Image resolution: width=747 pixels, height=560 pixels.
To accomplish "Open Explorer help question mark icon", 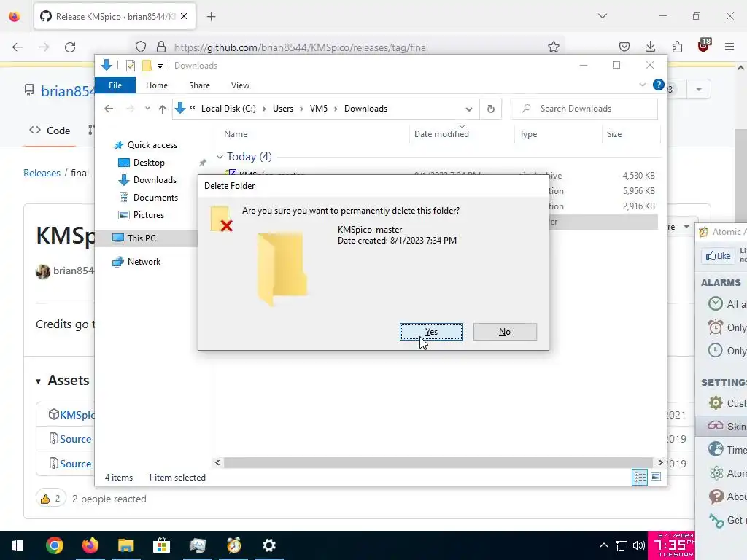I will pyautogui.click(x=659, y=85).
